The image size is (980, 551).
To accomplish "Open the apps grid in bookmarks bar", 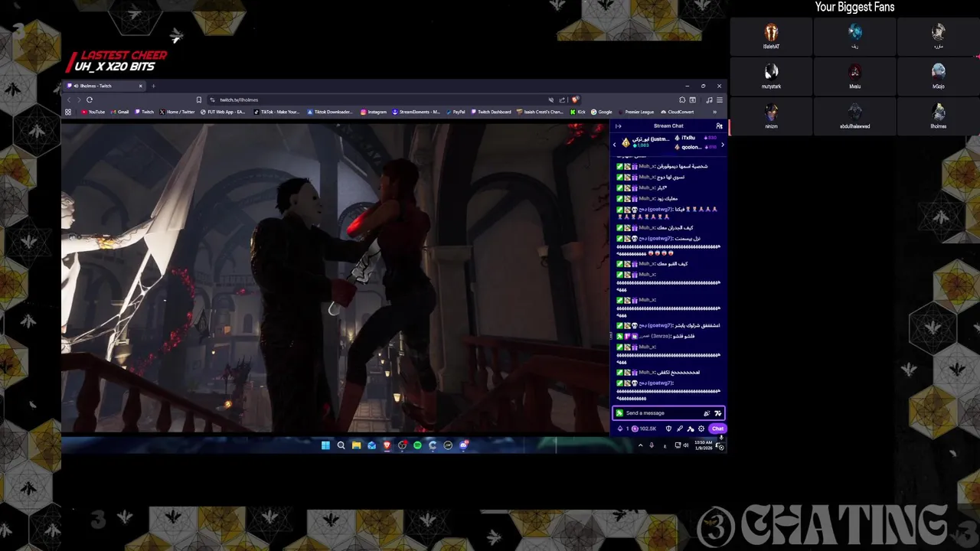I will [x=68, y=112].
